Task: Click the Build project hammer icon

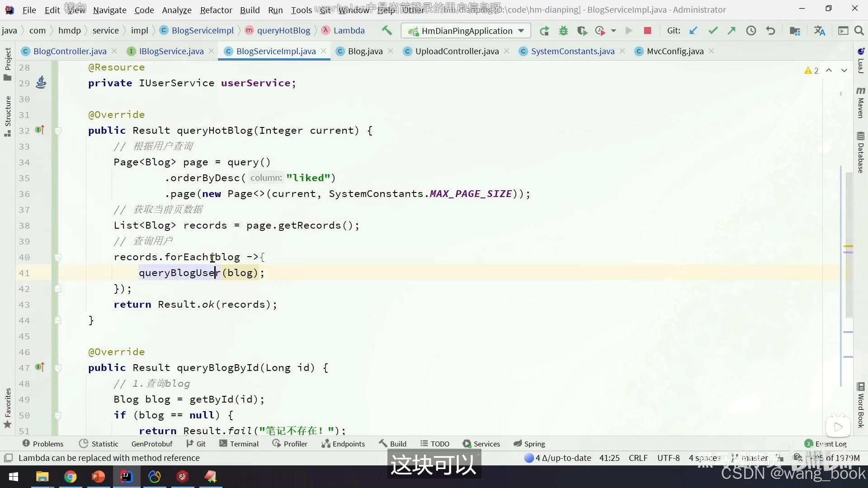Action: 387,31
